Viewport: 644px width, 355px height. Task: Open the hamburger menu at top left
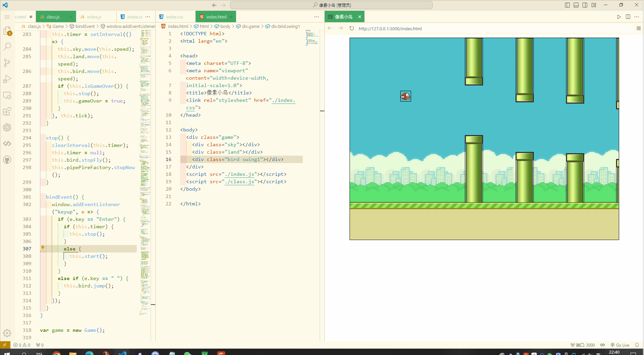click(7, 17)
